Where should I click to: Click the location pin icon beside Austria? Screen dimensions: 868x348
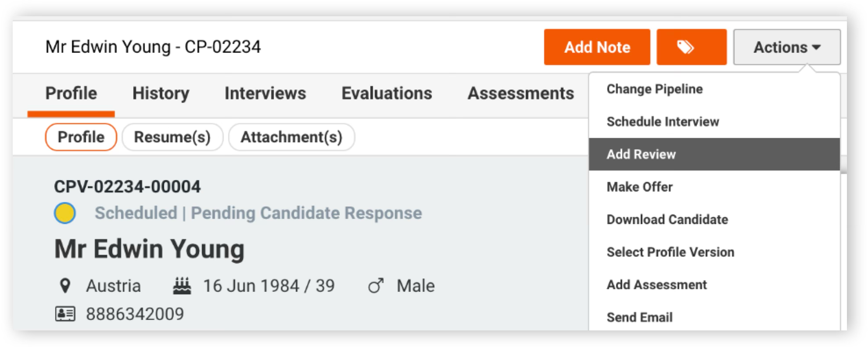click(65, 286)
